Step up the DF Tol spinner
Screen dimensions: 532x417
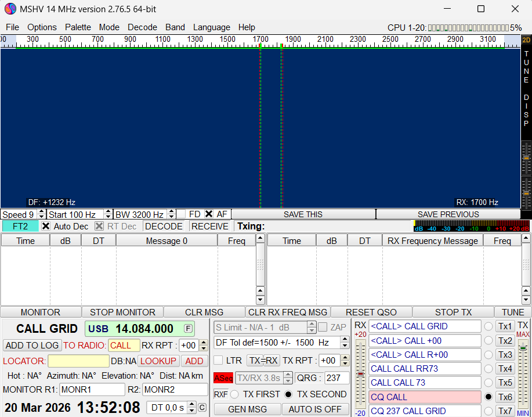pyautogui.click(x=345, y=340)
